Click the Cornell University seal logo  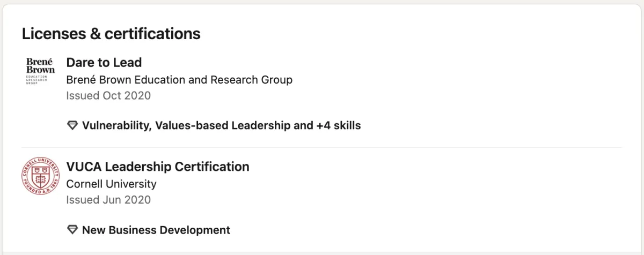pos(40,176)
